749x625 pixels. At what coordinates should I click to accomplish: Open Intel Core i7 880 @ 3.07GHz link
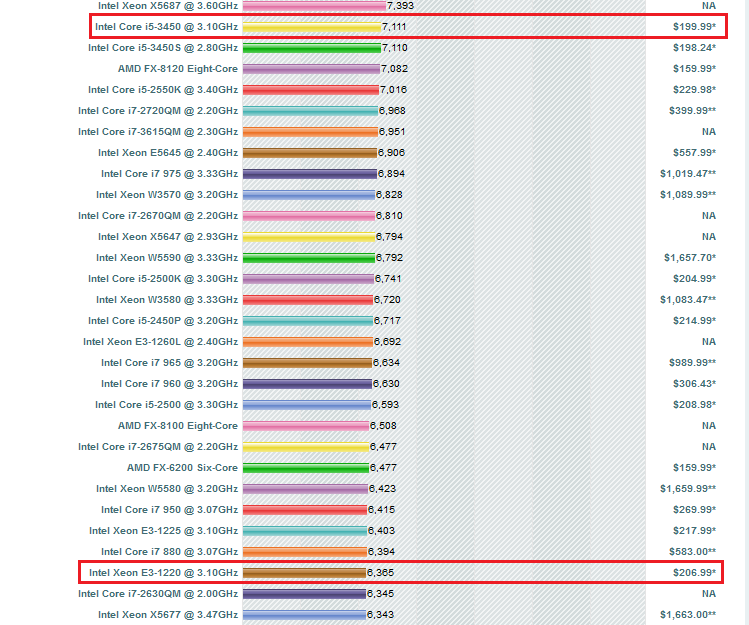pyautogui.click(x=169, y=552)
